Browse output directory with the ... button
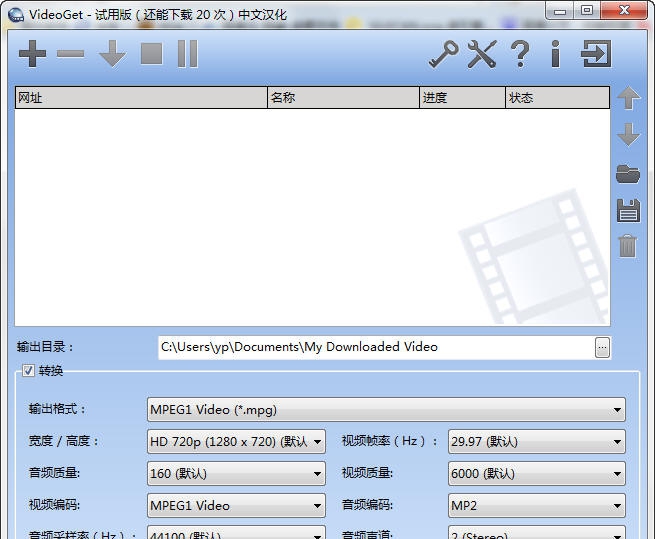The image size is (655, 539). (602, 347)
